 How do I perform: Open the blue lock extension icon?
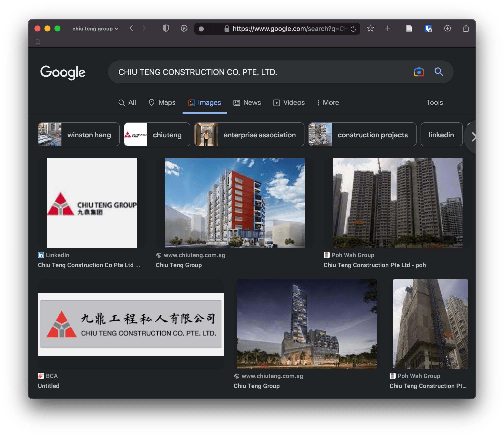pyautogui.click(x=428, y=28)
